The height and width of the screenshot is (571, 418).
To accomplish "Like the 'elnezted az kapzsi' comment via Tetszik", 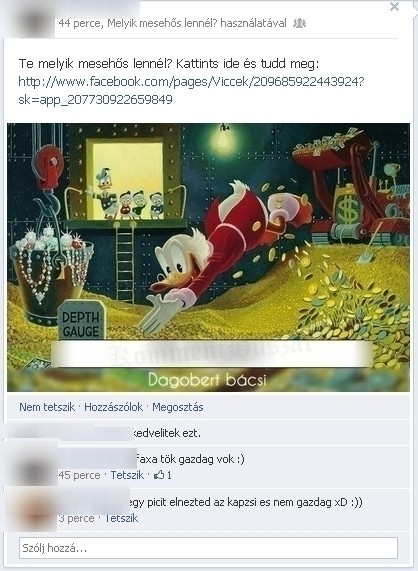I will 122,518.
